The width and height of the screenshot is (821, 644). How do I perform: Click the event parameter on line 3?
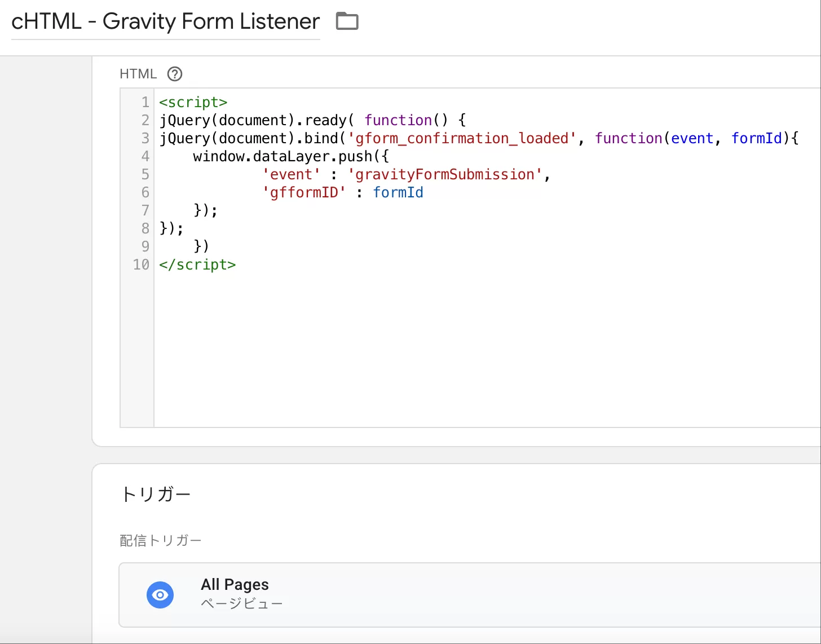[x=692, y=138]
